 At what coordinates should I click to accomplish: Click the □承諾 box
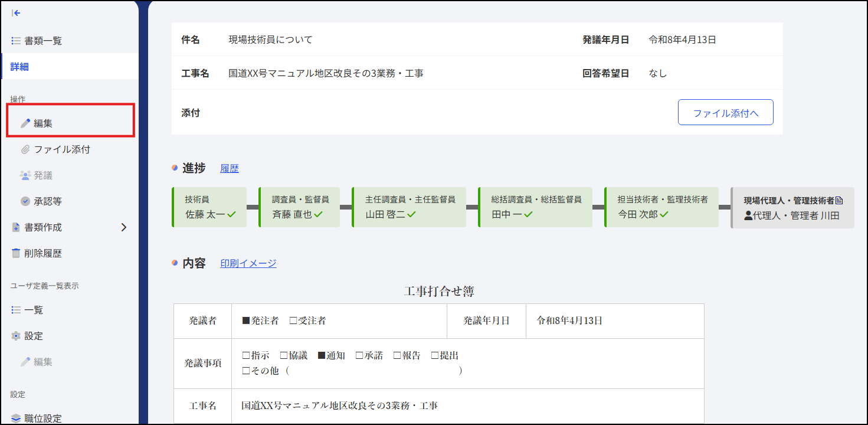(359, 355)
